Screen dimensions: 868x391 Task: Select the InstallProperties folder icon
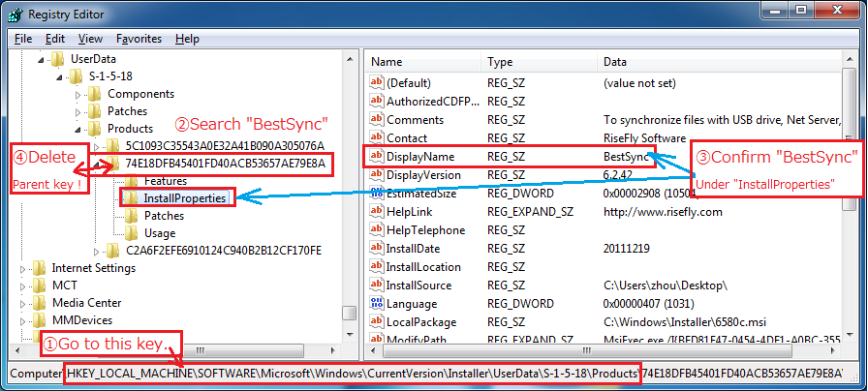point(131,198)
